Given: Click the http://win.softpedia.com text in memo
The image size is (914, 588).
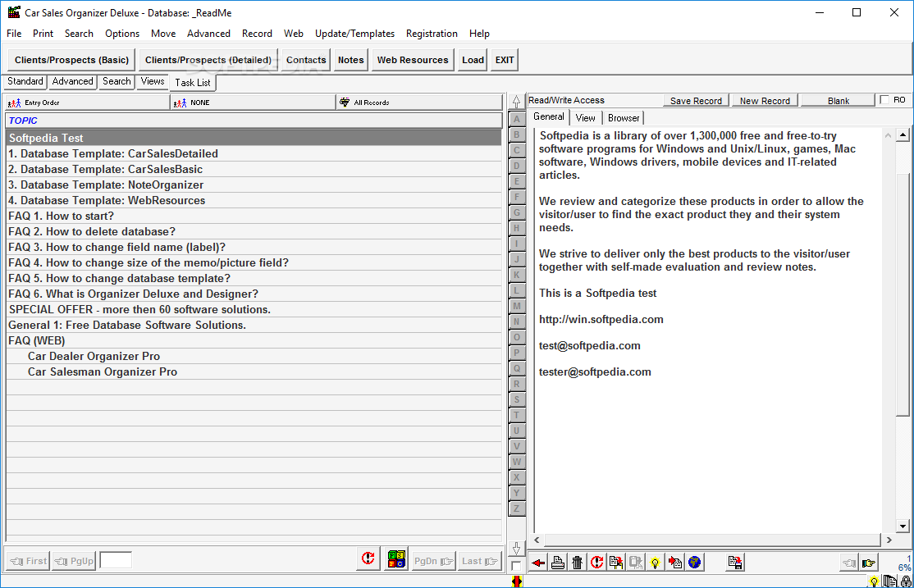Looking at the screenshot, I should coord(601,319).
